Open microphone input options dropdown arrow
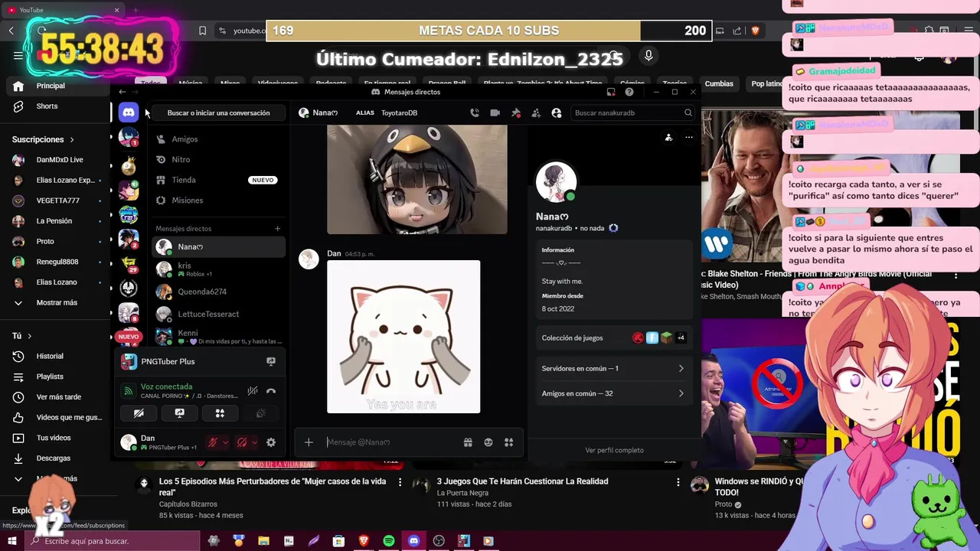Image resolution: width=980 pixels, height=551 pixels. [226, 442]
